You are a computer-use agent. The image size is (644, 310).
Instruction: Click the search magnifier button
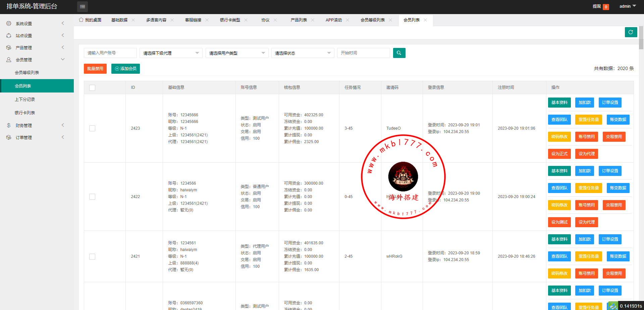[399, 53]
